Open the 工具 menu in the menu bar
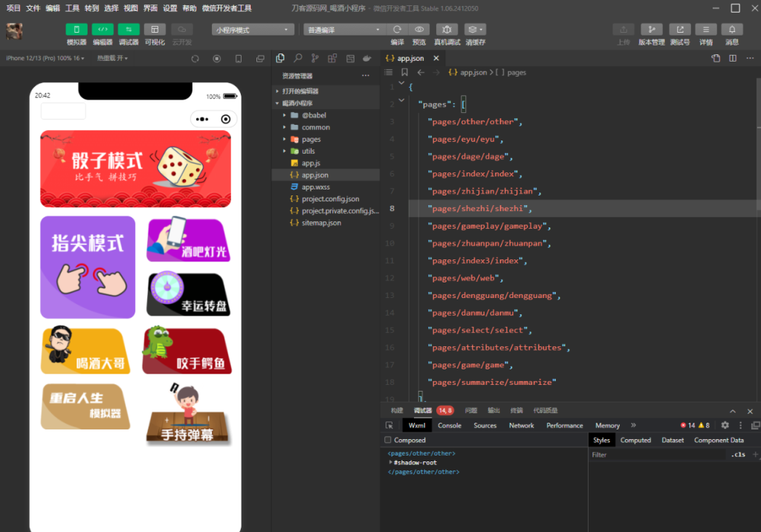 [x=72, y=8]
